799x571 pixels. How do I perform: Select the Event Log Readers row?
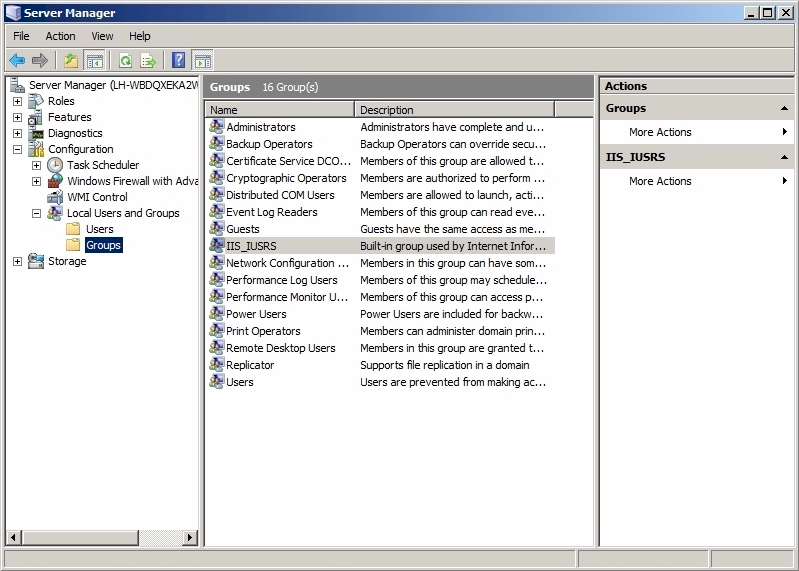(x=381, y=212)
